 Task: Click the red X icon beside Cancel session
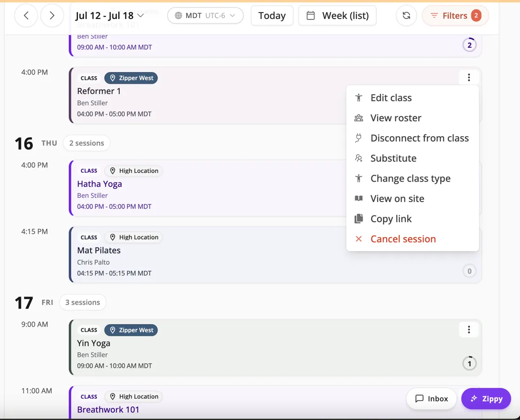click(x=358, y=239)
